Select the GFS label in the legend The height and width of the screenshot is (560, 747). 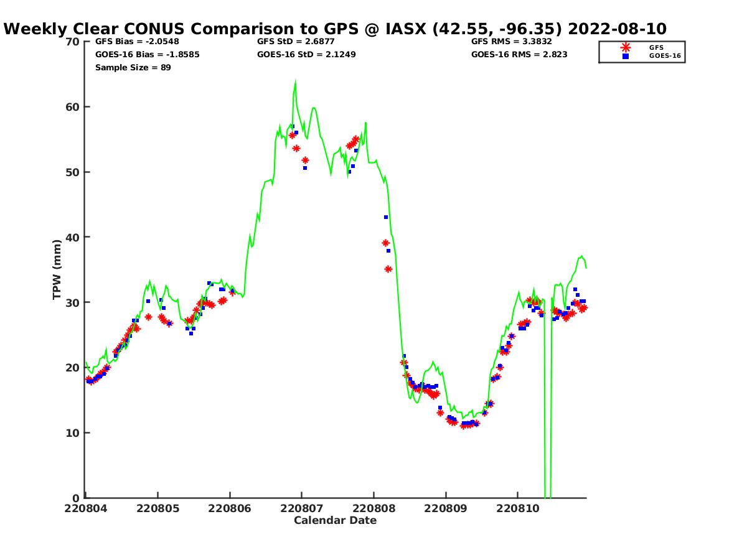tap(656, 47)
